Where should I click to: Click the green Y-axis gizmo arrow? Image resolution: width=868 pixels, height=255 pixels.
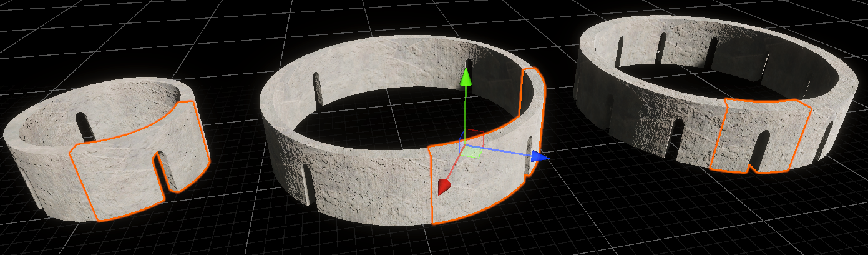coord(465,77)
